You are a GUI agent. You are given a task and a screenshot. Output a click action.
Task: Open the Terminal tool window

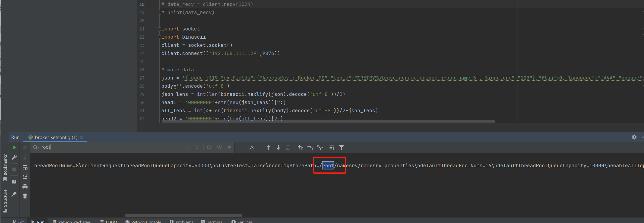click(x=212, y=221)
